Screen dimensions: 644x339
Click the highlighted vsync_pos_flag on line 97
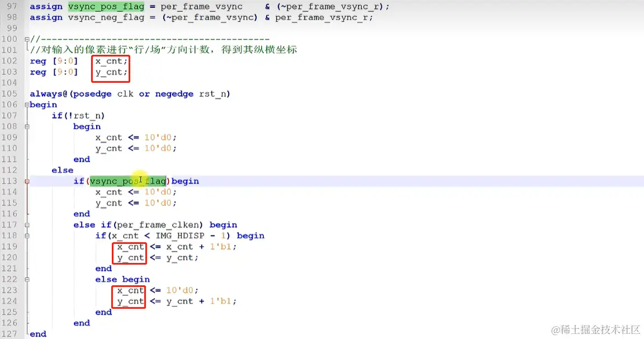tap(106, 7)
